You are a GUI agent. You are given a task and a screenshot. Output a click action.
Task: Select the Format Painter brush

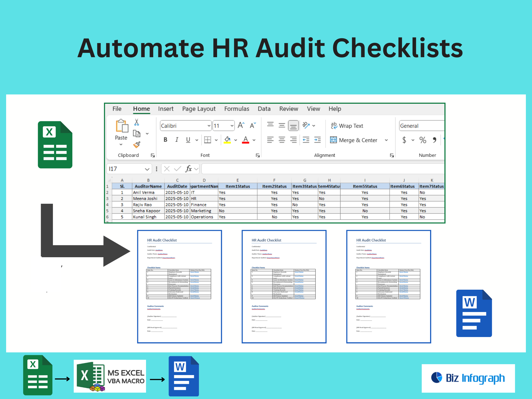(136, 145)
